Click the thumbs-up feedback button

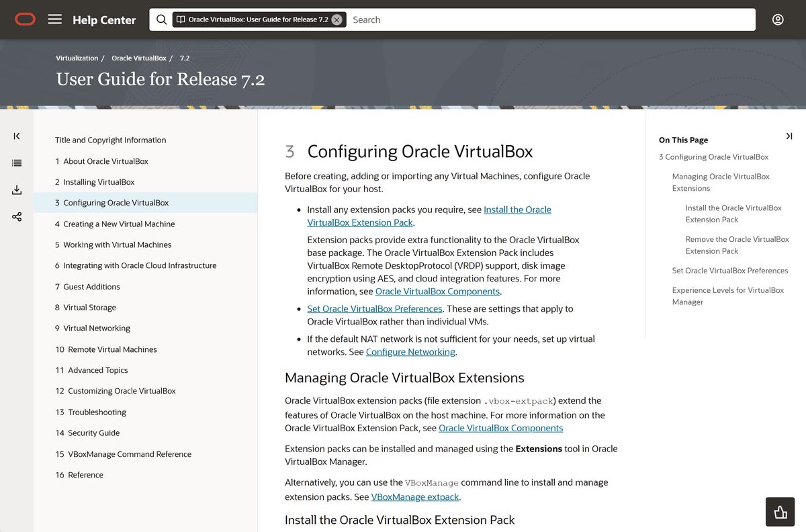click(780, 512)
